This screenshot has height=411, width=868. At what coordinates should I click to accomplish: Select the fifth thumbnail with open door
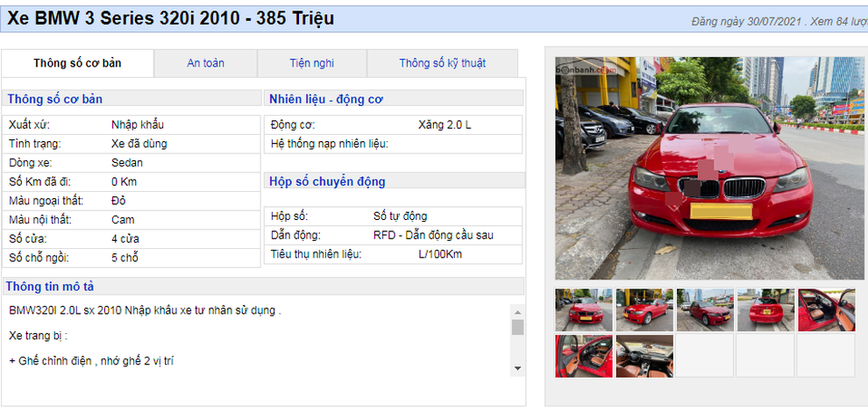pos(827,309)
